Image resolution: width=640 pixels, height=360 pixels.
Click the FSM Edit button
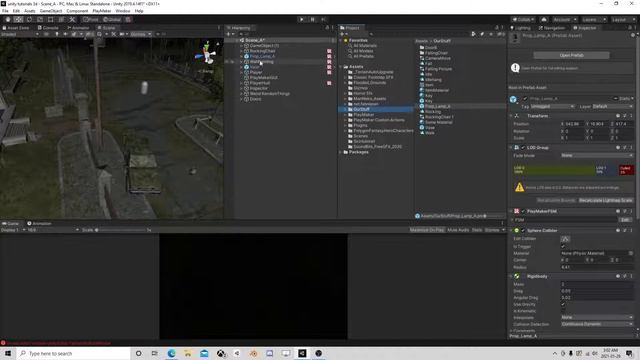point(625,220)
